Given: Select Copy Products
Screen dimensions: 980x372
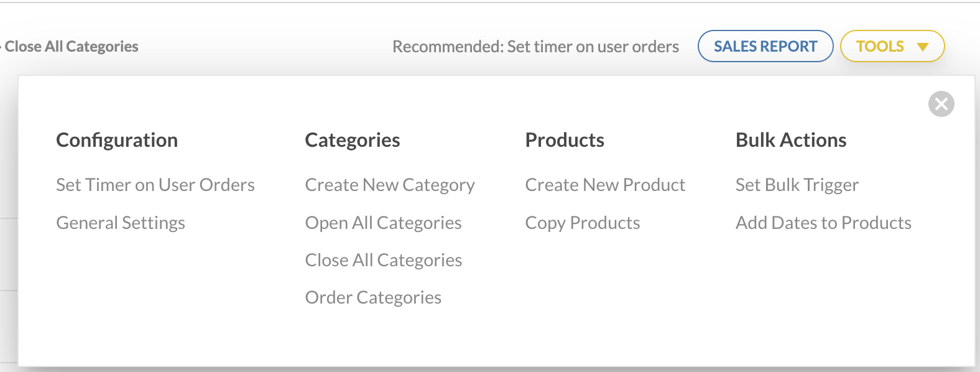Looking at the screenshot, I should [x=583, y=223].
